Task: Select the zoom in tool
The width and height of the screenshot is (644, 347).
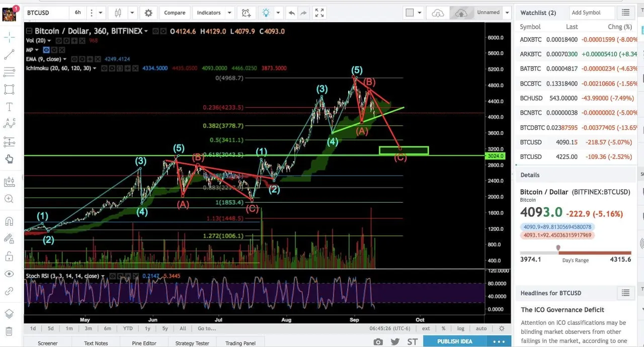Action: [x=9, y=199]
